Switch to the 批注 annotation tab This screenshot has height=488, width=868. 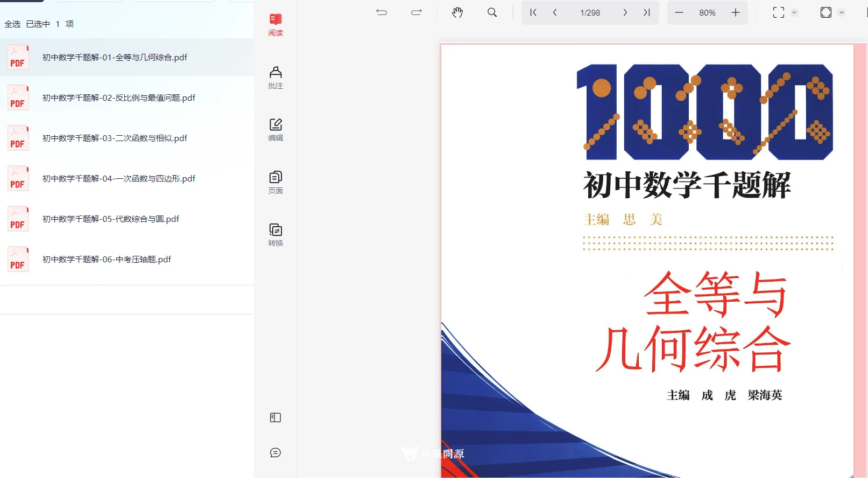pos(276,78)
